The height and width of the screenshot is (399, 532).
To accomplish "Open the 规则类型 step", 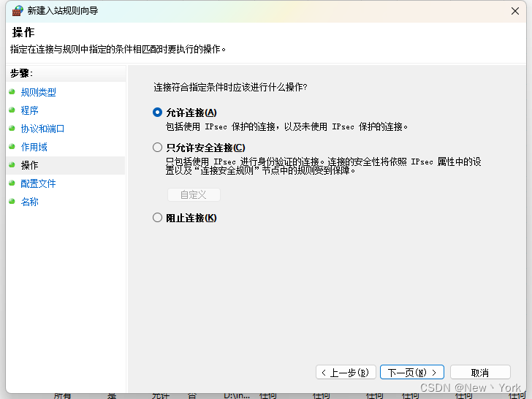I will (38, 92).
